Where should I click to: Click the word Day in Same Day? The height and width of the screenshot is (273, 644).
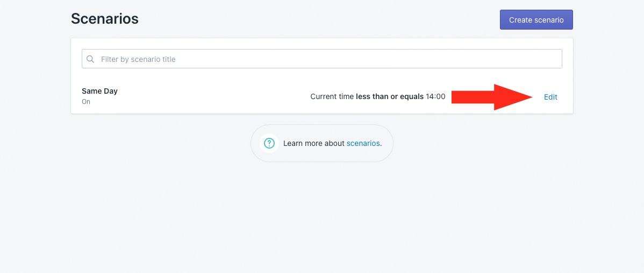point(111,91)
